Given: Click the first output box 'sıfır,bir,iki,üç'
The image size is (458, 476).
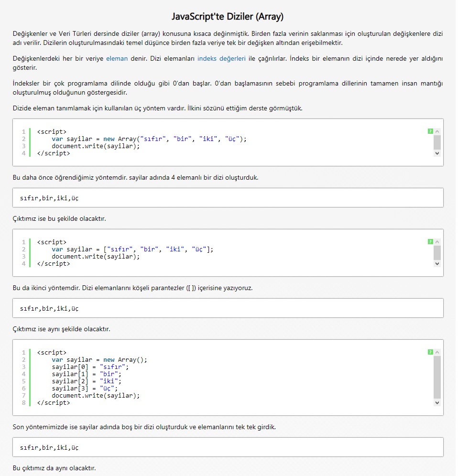Looking at the screenshot, I should tap(228, 198).
